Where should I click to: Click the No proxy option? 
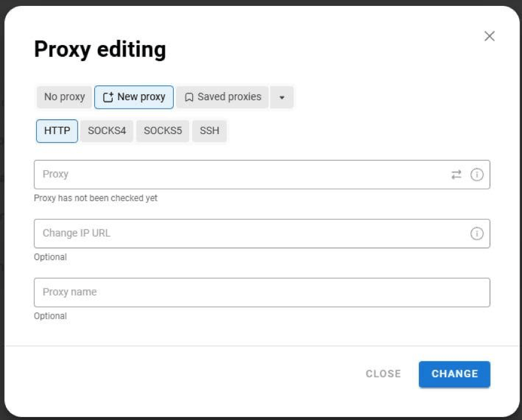click(x=63, y=97)
